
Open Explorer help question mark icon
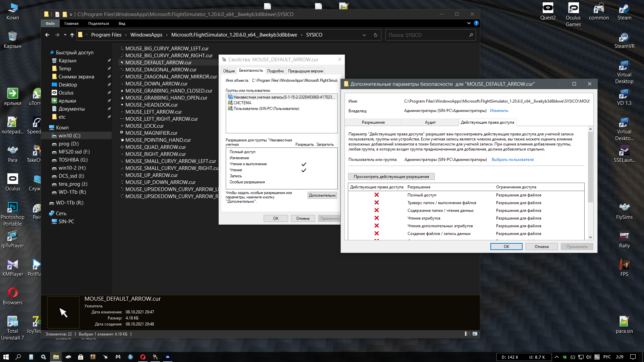(x=476, y=23)
